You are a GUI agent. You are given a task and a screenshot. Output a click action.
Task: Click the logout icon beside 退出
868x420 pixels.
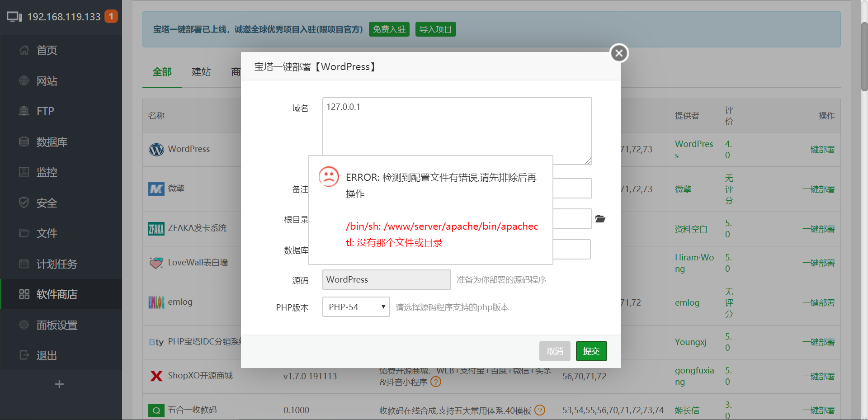(24, 355)
